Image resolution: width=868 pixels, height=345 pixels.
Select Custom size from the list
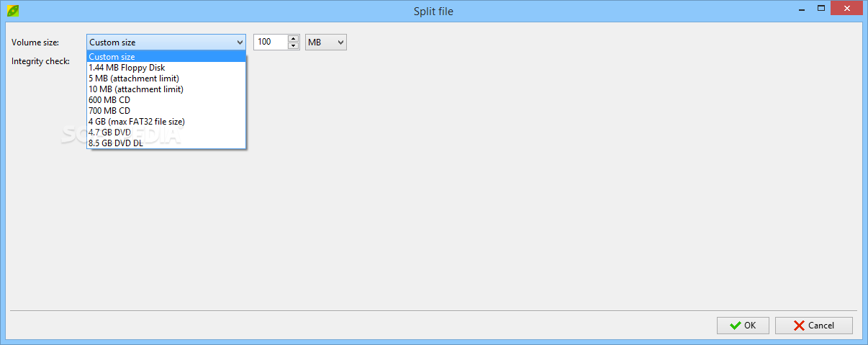pyautogui.click(x=166, y=57)
